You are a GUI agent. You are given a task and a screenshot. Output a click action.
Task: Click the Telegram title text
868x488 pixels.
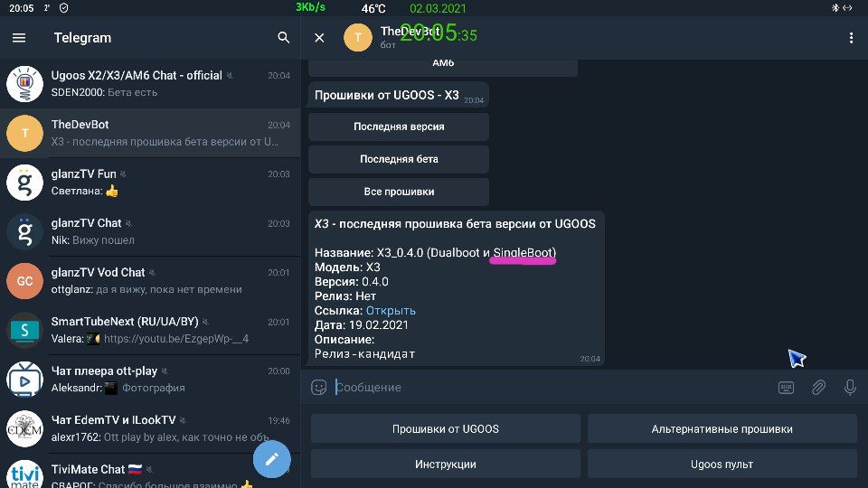pos(82,38)
